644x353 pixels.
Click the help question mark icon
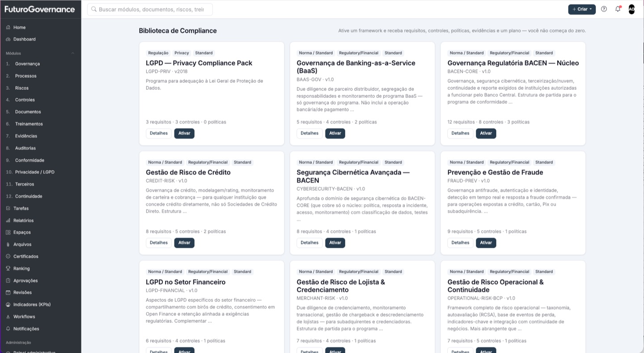(604, 9)
